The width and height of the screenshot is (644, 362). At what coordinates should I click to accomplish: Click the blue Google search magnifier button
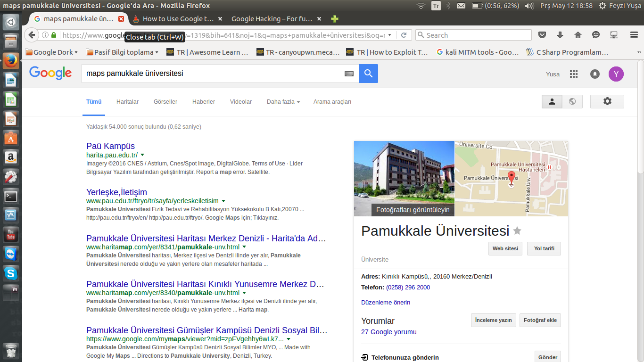[x=368, y=74]
